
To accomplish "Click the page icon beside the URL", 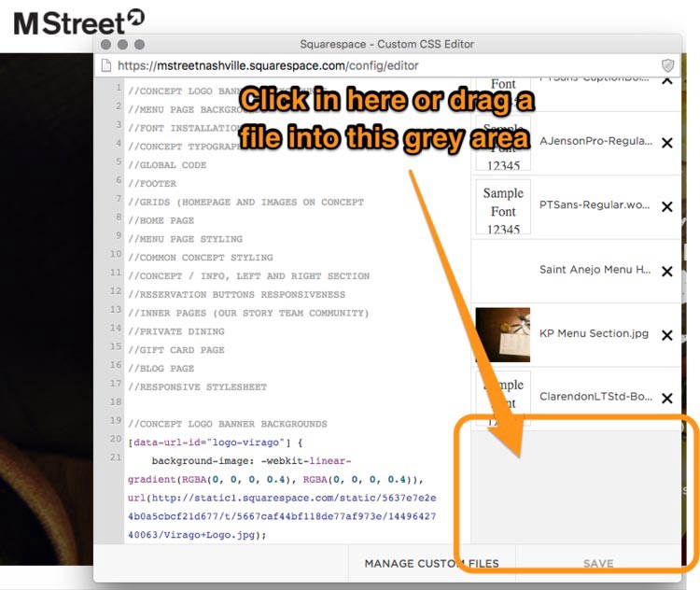I will (106, 65).
